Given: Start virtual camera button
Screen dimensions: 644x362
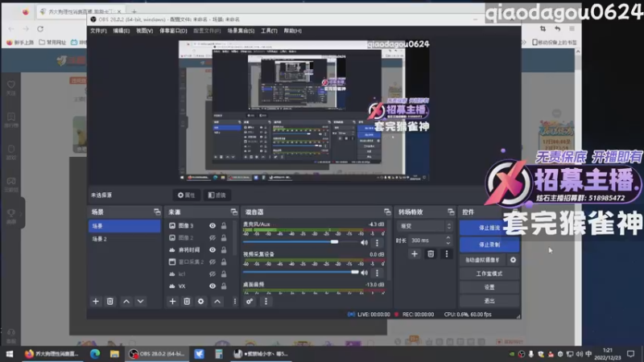Looking at the screenshot, I should coord(482,260).
